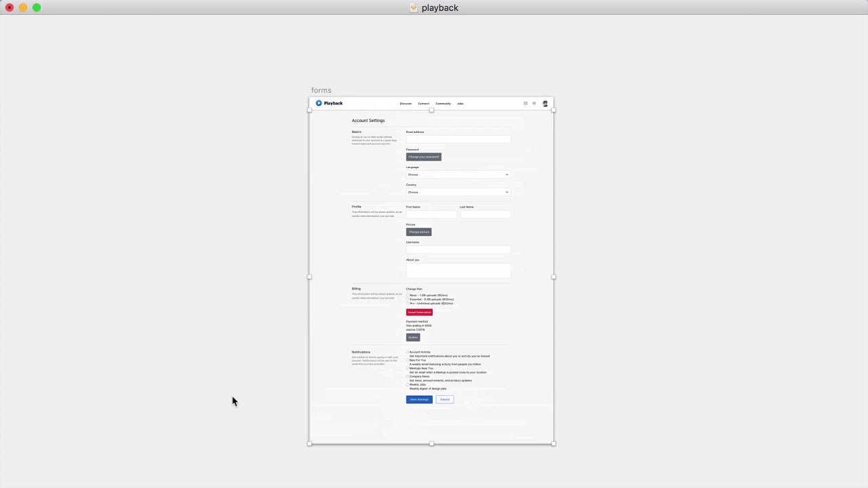This screenshot has width=868, height=488.
Task: Select the "forms" artboard label
Action: [321, 90]
